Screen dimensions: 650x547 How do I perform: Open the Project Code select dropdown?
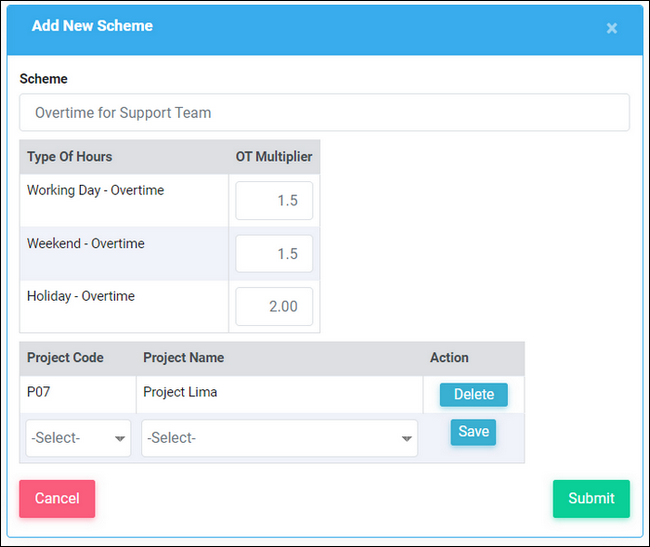click(78, 438)
